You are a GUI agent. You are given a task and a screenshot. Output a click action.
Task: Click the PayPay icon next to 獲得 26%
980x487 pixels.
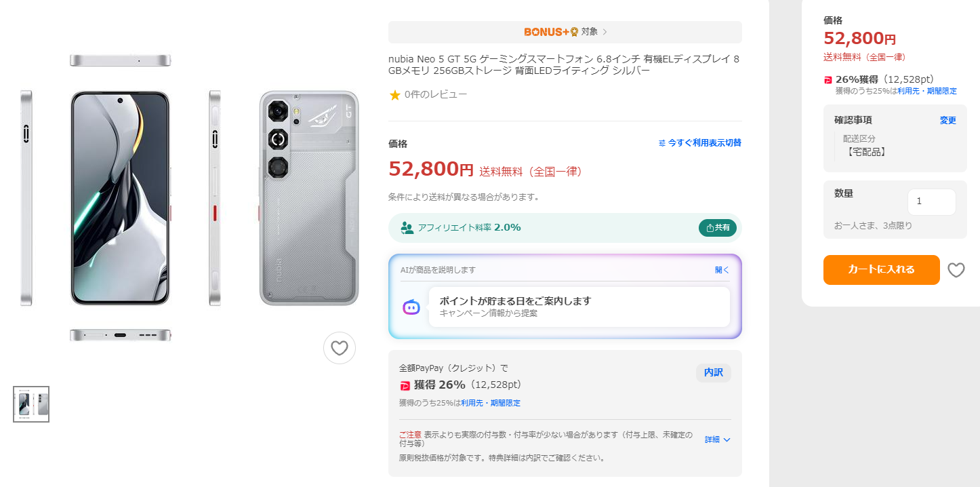pos(405,385)
